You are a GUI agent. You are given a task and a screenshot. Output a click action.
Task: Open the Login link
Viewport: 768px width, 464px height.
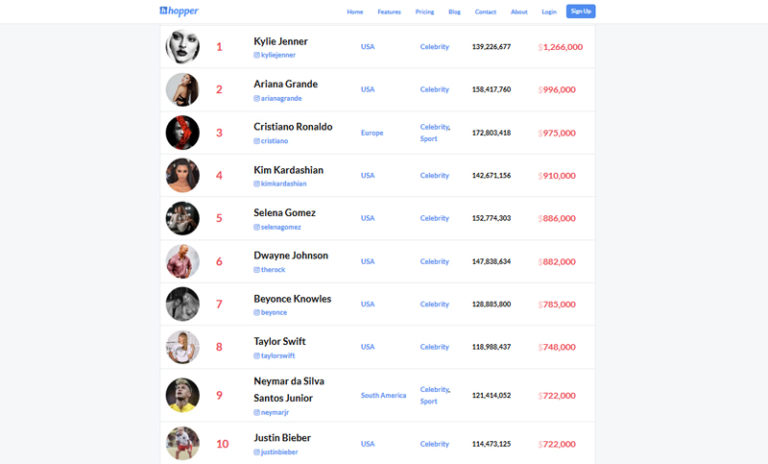click(549, 12)
